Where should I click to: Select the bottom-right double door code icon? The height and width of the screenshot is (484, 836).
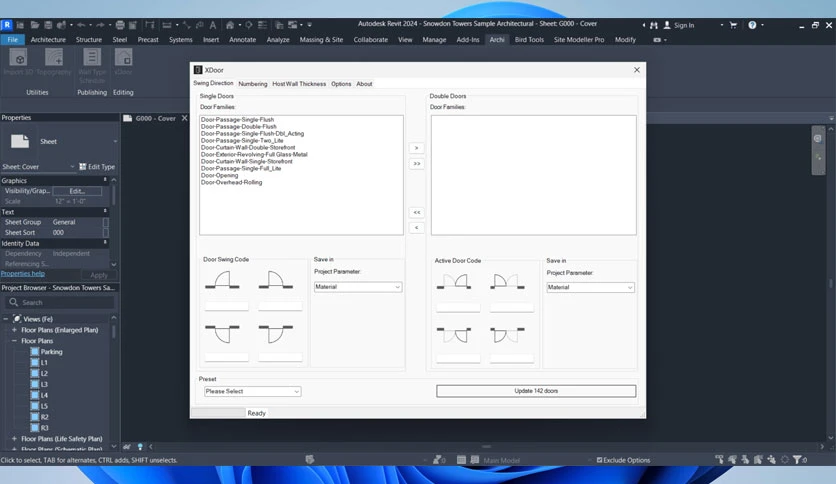click(507, 335)
